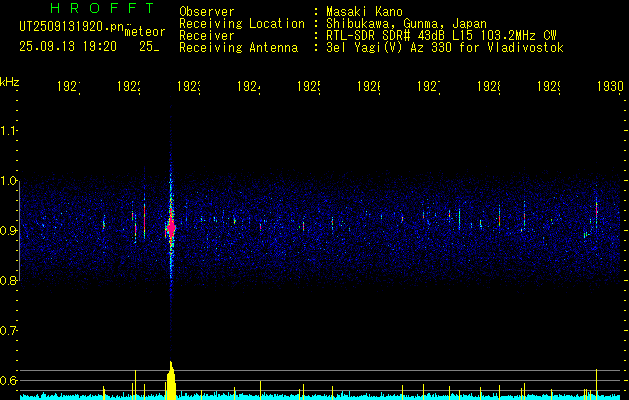The image size is (629, 400).
Task: Click the 1930 time axis label
Action: (x=610, y=86)
